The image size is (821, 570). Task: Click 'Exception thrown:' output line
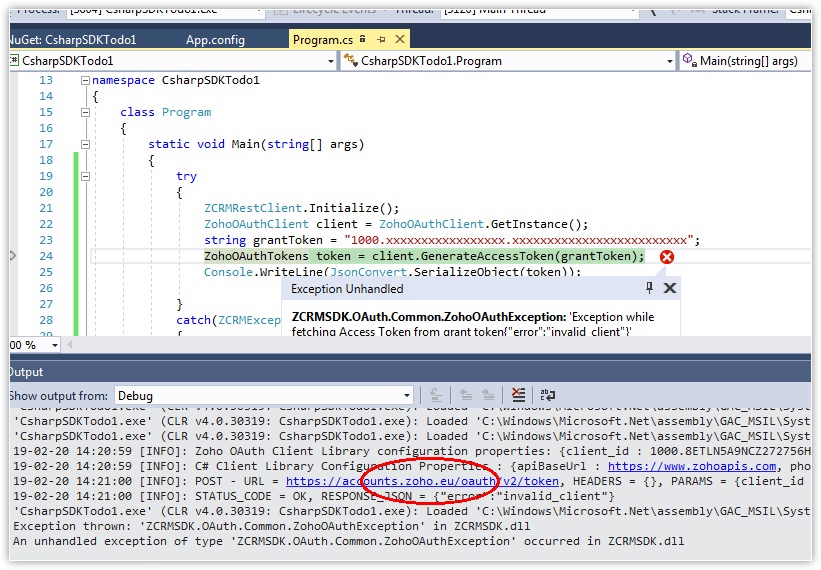271,526
